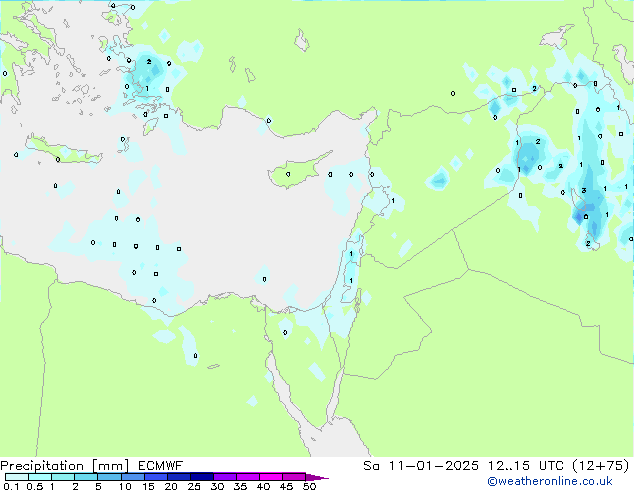Select the 25–30 mm dark blue legend box
The width and height of the screenshot is (634, 490).
tap(201, 477)
